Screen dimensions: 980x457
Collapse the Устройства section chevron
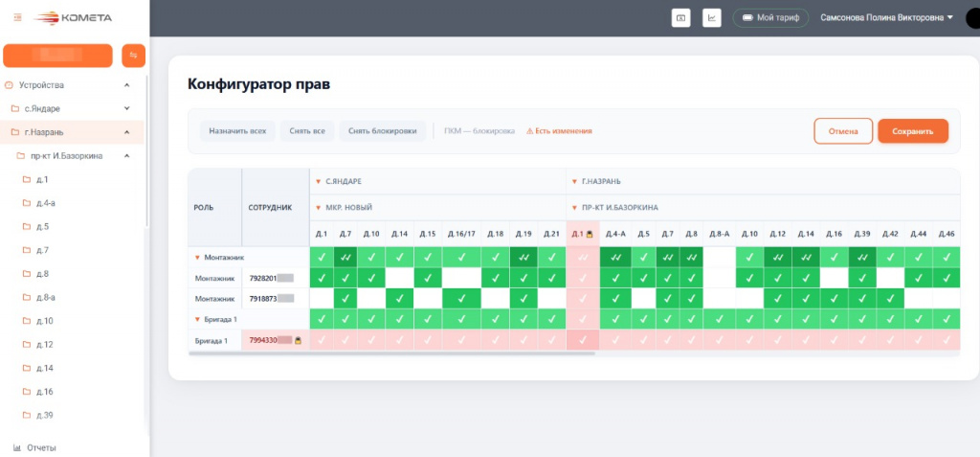pos(127,85)
